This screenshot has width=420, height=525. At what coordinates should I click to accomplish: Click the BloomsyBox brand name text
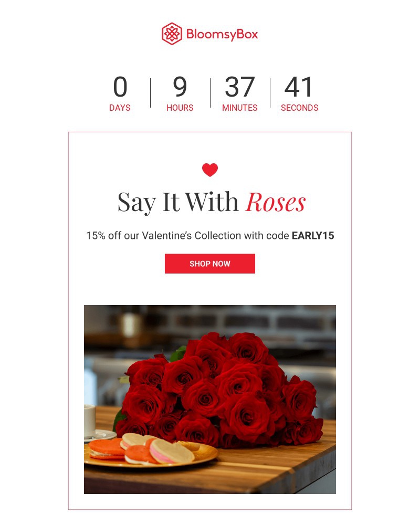pos(222,34)
